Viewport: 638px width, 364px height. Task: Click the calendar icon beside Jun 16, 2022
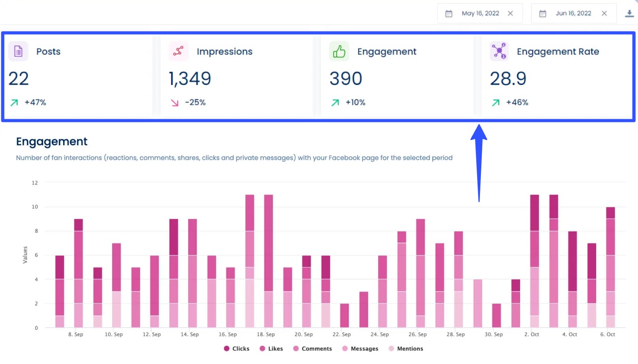[x=542, y=13]
